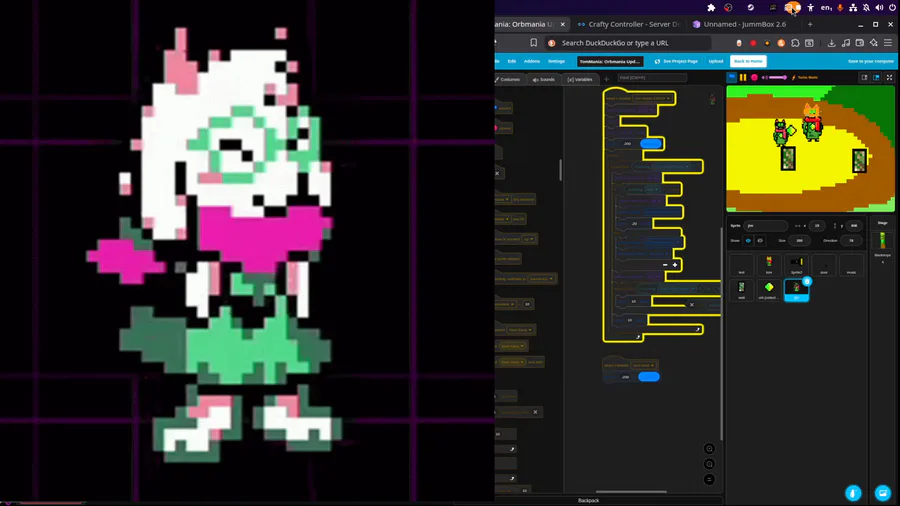Select the orb sprite thumbnail
The height and width of the screenshot is (506, 900).
[x=769, y=289]
